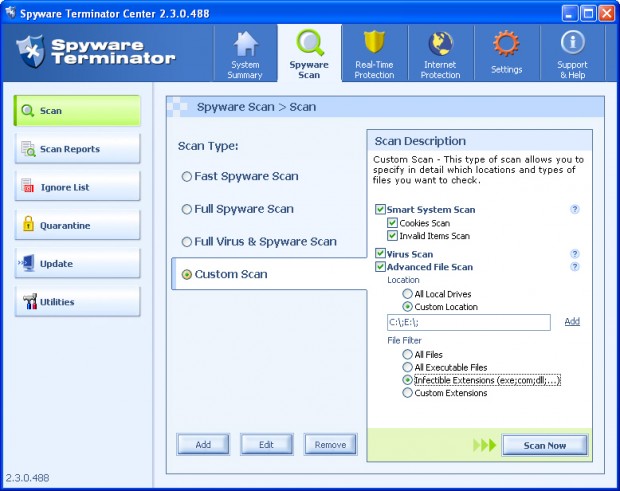Switch to Internet Protection tab
The width and height of the screenshot is (620, 491).
coord(440,54)
